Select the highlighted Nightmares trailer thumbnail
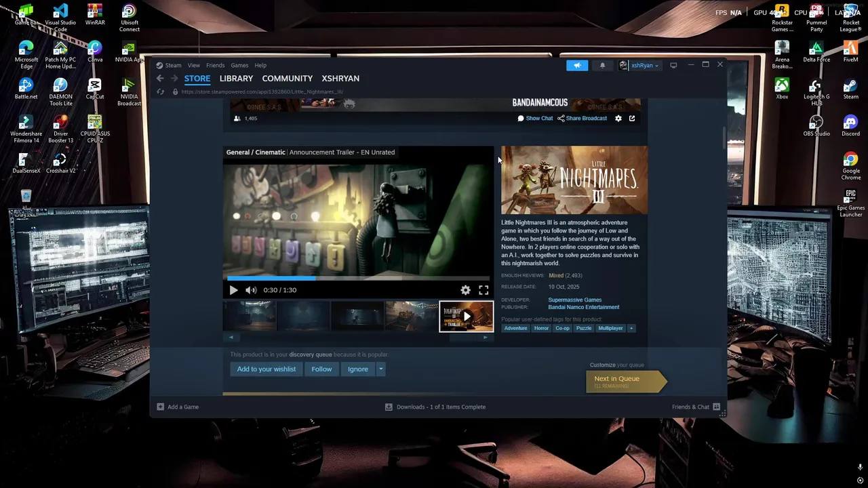Image resolution: width=868 pixels, height=488 pixels. tap(466, 317)
